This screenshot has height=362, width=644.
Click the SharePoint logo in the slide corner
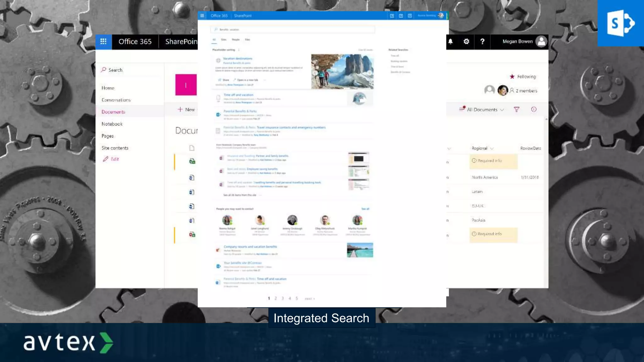[x=621, y=23]
